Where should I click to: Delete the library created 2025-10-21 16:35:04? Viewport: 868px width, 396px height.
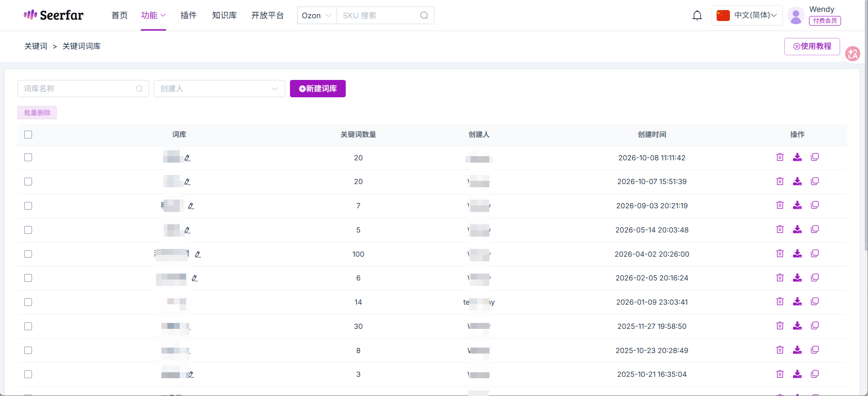[x=780, y=374]
